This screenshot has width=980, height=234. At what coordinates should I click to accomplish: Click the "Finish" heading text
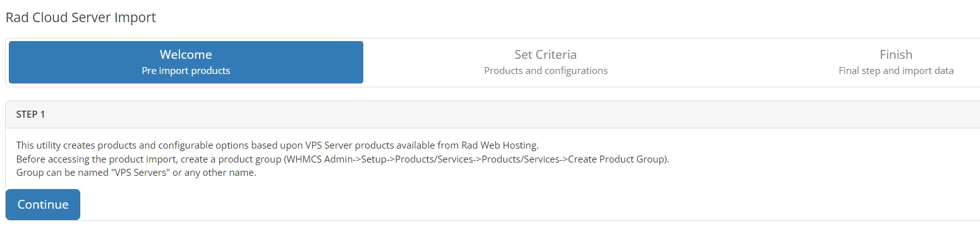(895, 54)
